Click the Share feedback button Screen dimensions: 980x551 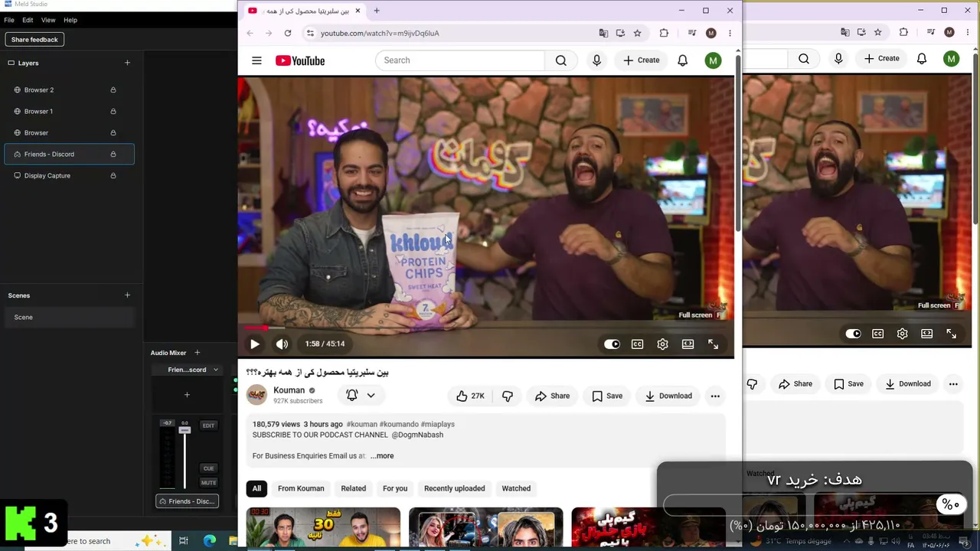tap(34, 40)
